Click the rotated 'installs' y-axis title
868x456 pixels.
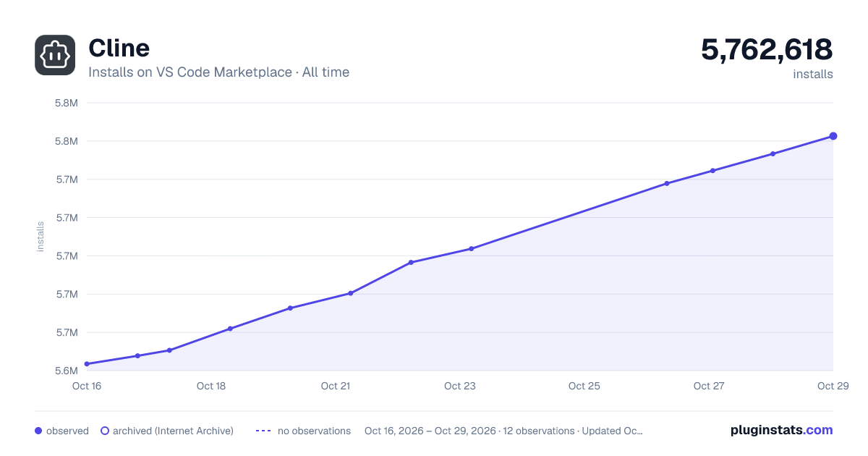(41, 237)
